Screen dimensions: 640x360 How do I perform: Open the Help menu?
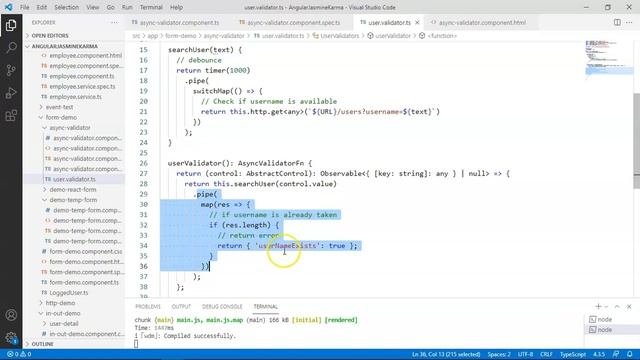tap(176, 7)
